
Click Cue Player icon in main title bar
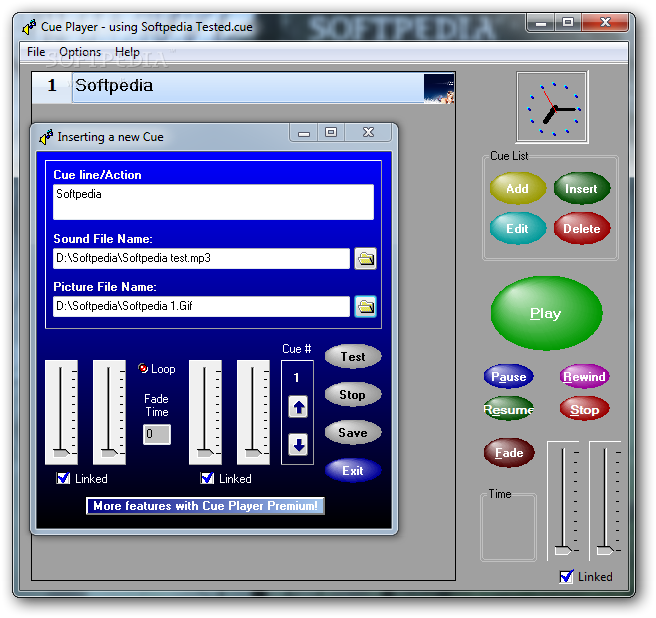[x=29, y=27]
